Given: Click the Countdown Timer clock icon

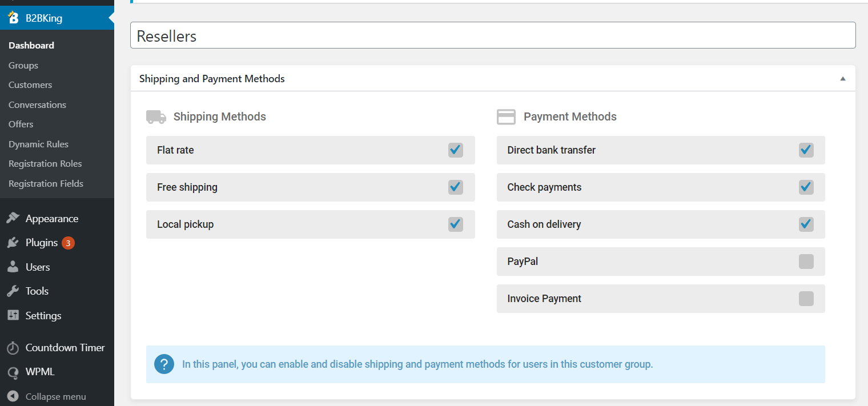Looking at the screenshot, I should [14, 347].
